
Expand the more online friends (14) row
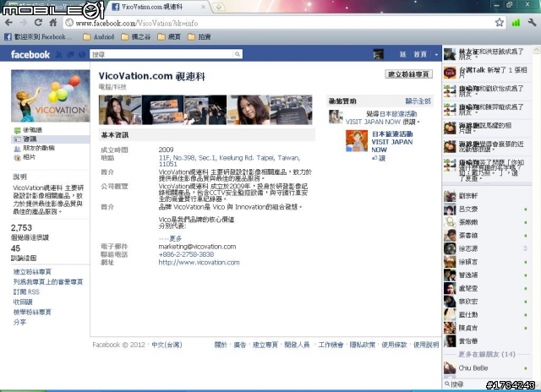(x=487, y=354)
